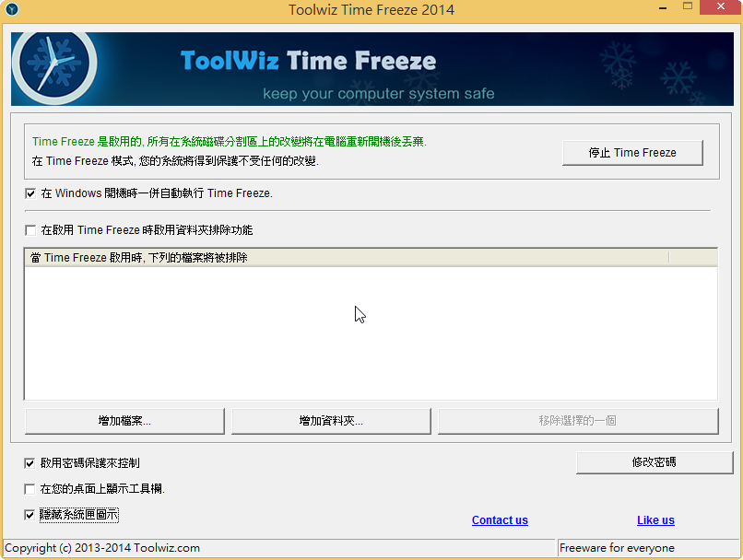Click the 在 Time Freeze 模式 description text

[x=175, y=161]
